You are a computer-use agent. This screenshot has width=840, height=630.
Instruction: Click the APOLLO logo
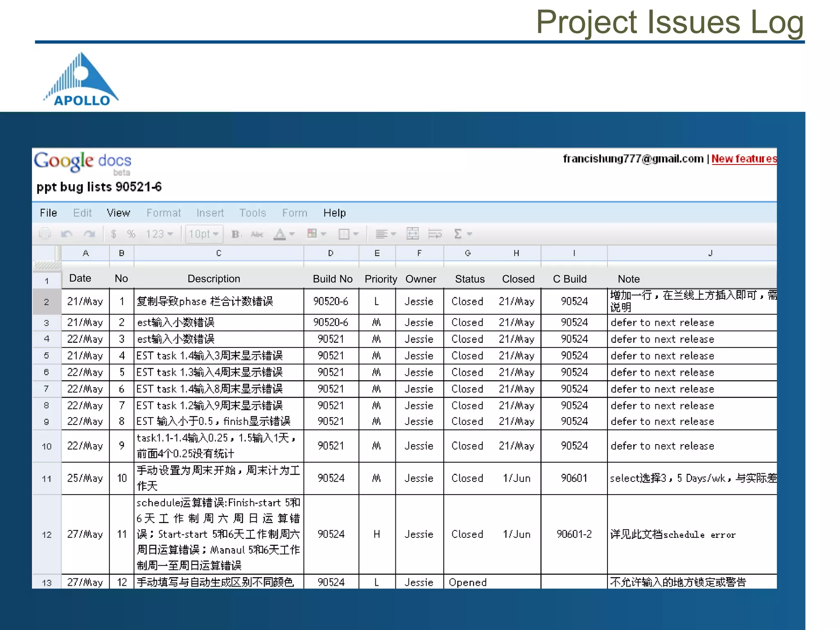point(81,79)
